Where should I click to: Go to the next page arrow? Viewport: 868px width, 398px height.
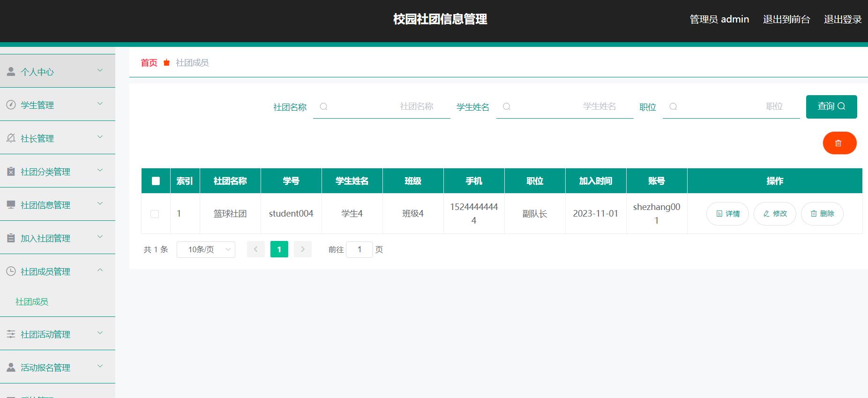[x=303, y=249]
